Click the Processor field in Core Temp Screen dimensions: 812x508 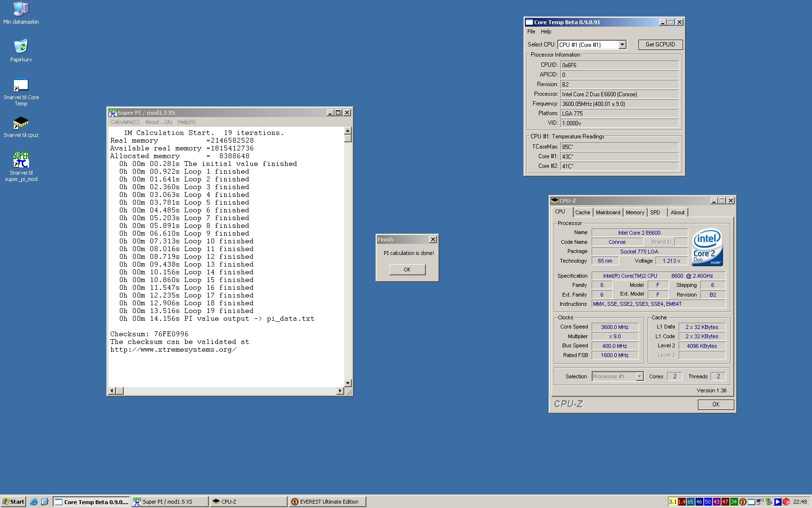[x=619, y=94]
